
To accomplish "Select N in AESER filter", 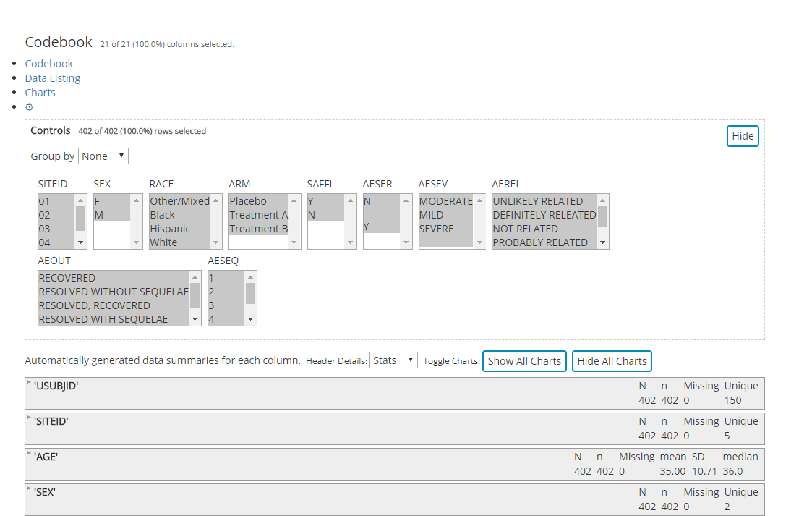I will click(382, 201).
